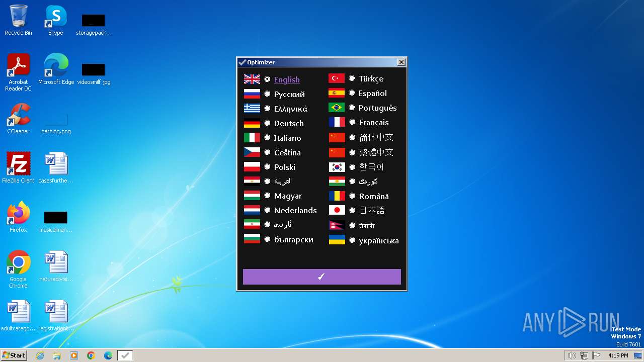Click the Nepali flag icon

[x=337, y=225]
